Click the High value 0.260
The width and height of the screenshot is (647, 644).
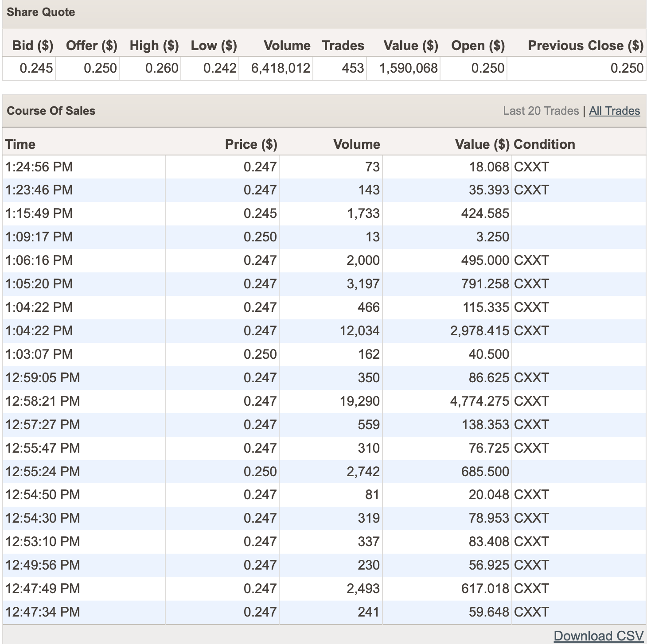162,68
